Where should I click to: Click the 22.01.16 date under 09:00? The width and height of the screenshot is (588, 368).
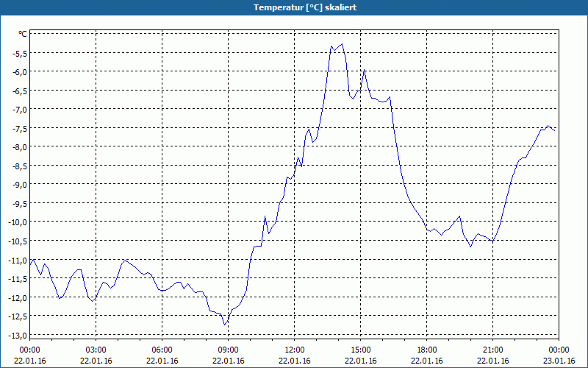tap(229, 361)
